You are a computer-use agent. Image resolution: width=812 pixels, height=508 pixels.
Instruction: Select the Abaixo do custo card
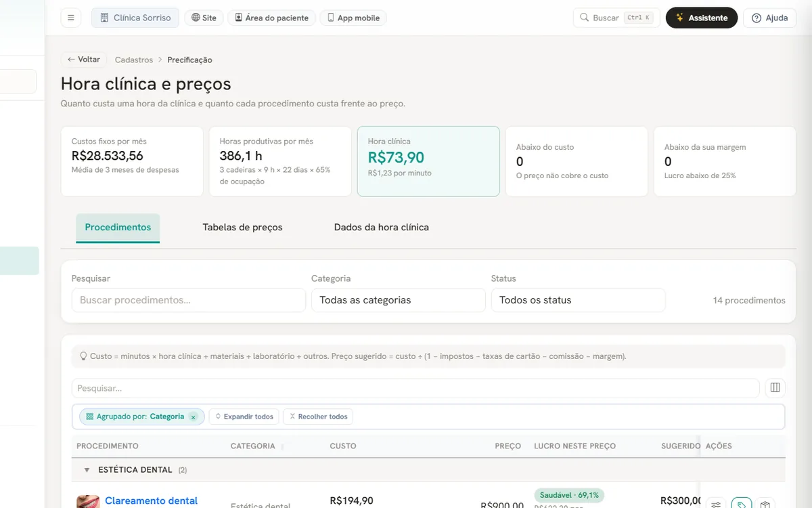coord(577,161)
